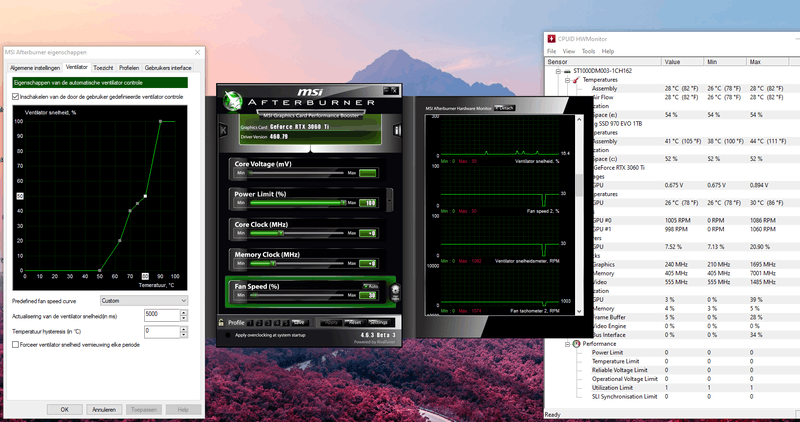
Task: Click the ST1000DM003 hard drive icon
Action: [568, 71]
